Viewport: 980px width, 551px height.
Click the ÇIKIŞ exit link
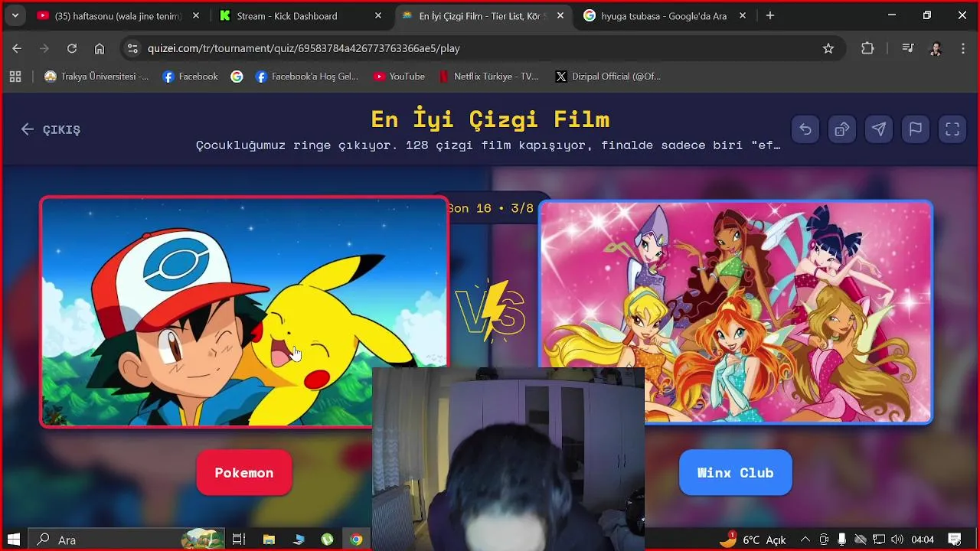(51, 129)
